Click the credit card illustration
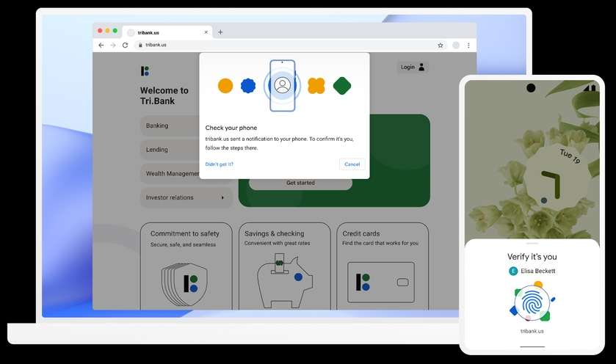 [x=381, y=283]
